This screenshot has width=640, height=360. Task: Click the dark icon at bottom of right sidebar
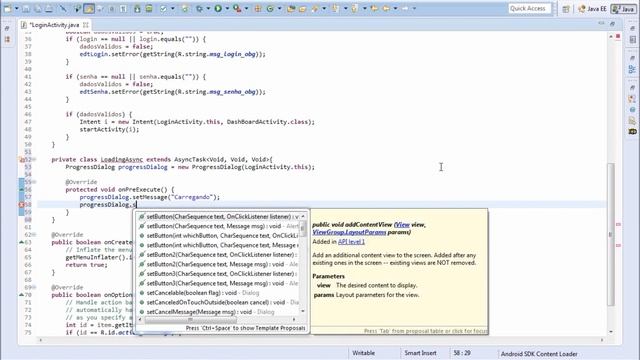point(632,131)
